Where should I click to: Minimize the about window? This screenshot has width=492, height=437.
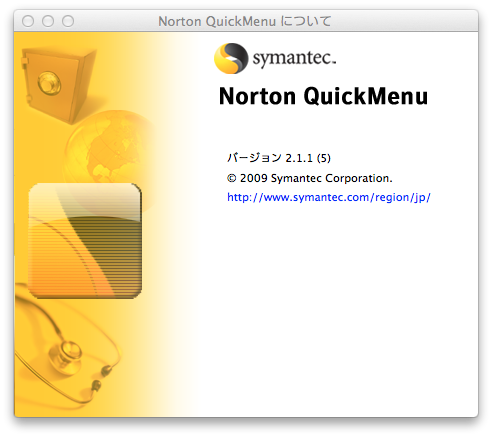pyautogui.click(x=48, y=21)
